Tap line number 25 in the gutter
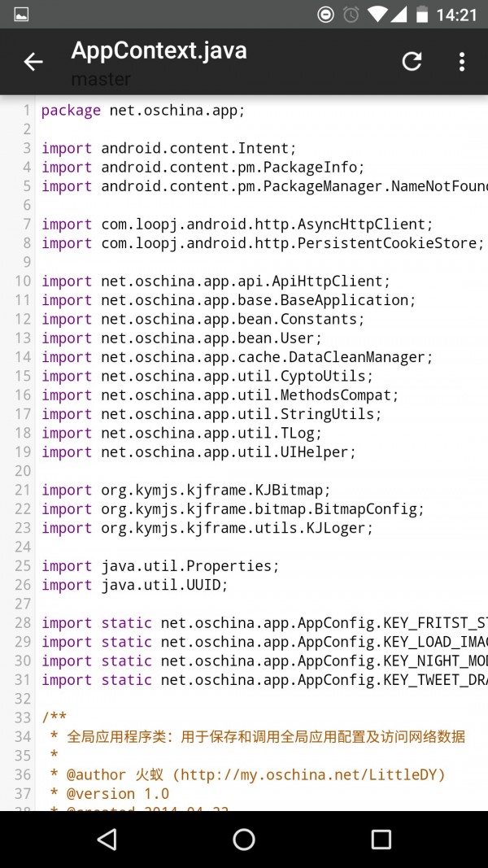The image size is (488, 868). [23, 566]
